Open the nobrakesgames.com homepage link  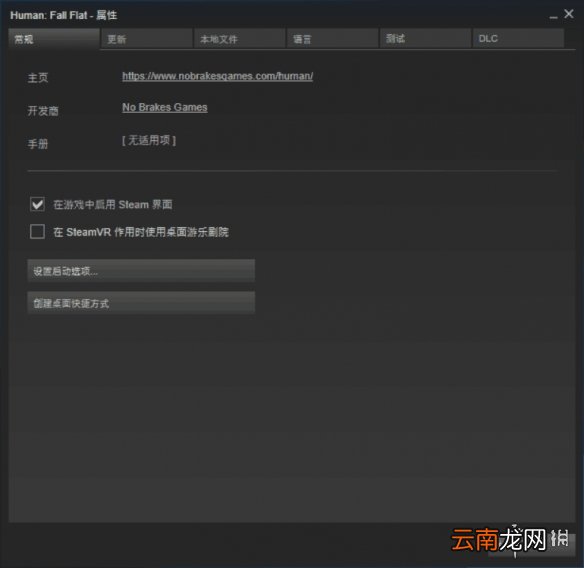(x=218, y=76)
